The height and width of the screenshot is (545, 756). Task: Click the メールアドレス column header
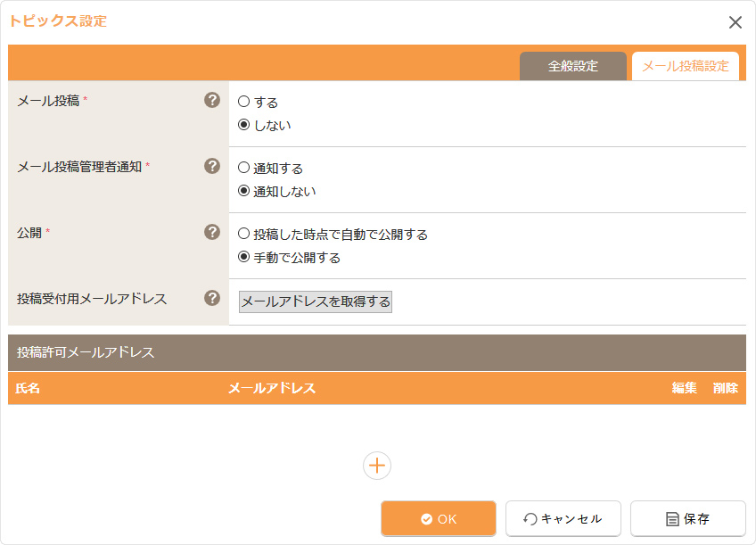272,388
